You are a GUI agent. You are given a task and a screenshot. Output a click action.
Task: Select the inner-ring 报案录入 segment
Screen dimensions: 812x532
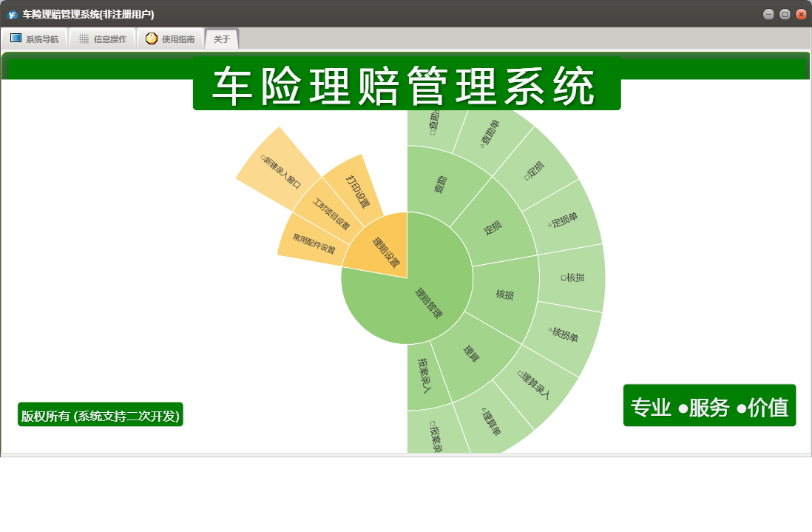coord(424,376)
